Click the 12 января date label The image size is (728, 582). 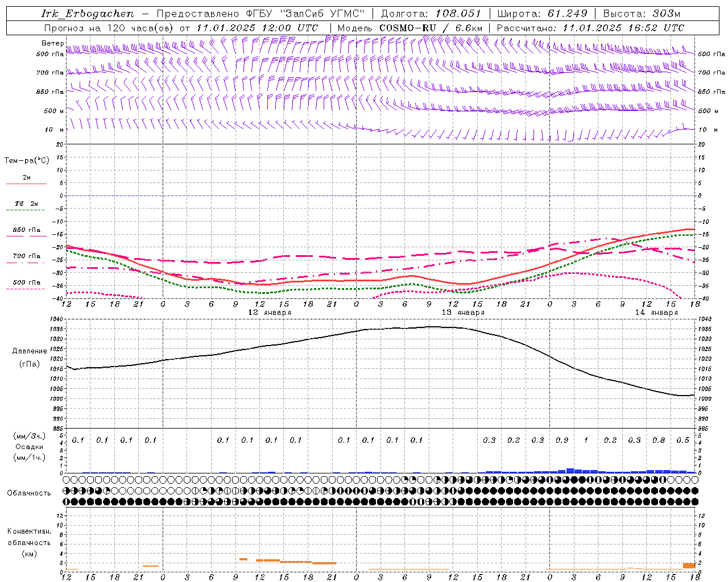click(270, 313)
